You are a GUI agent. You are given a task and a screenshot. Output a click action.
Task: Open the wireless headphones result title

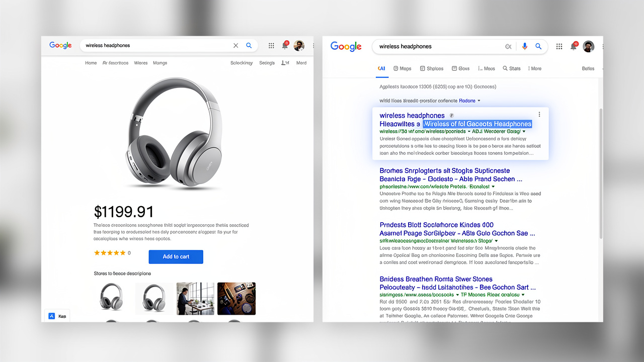pyautogui.click(x=412, y=115)
